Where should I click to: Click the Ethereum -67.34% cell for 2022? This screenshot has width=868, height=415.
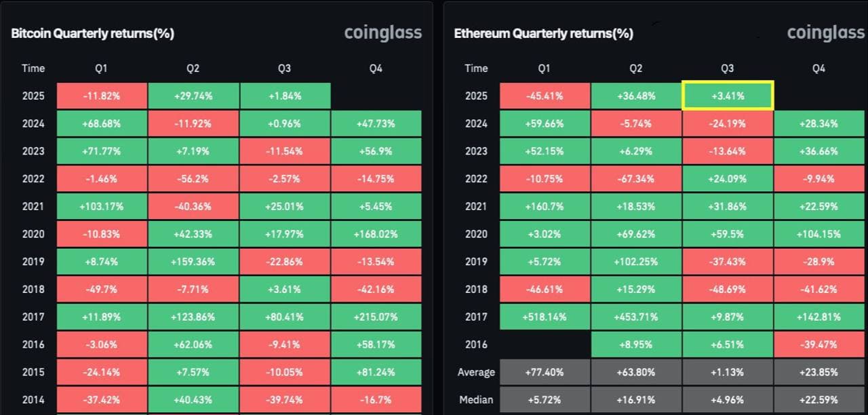click(x=636, y=178)
